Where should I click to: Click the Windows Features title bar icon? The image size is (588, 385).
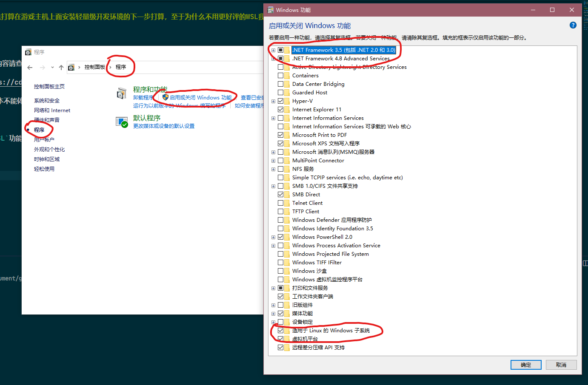[x=270, y=10]
